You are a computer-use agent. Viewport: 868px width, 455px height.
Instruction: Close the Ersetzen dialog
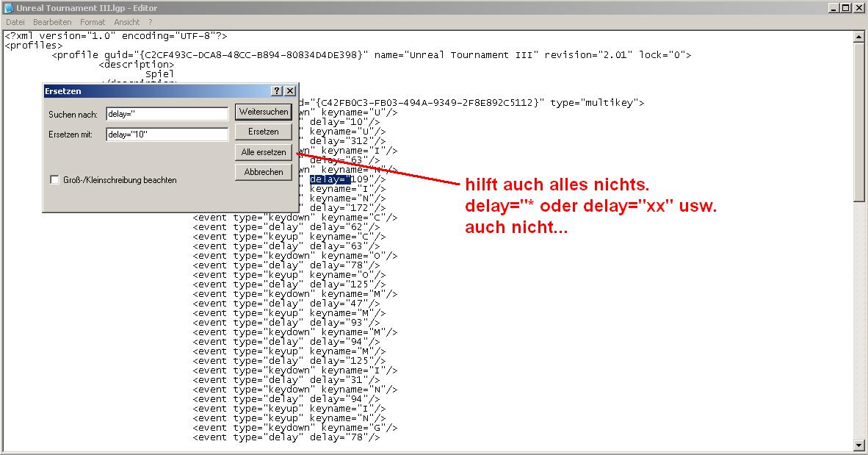point(290,91)
